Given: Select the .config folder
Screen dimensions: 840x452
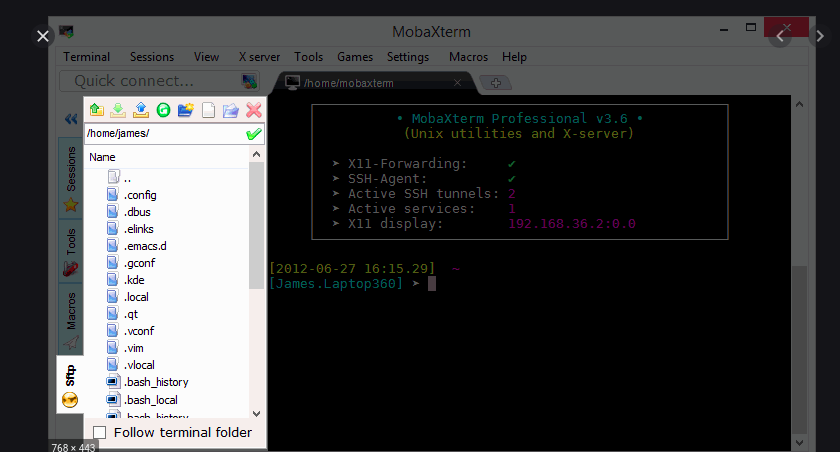Looking at the screenshot, I should [x=132, y=195].
